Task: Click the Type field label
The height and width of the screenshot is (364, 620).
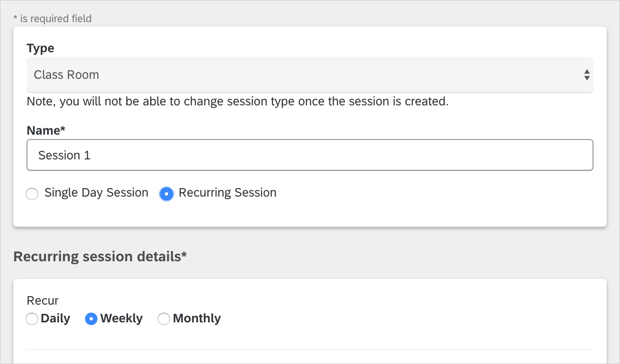Action: 40,48
